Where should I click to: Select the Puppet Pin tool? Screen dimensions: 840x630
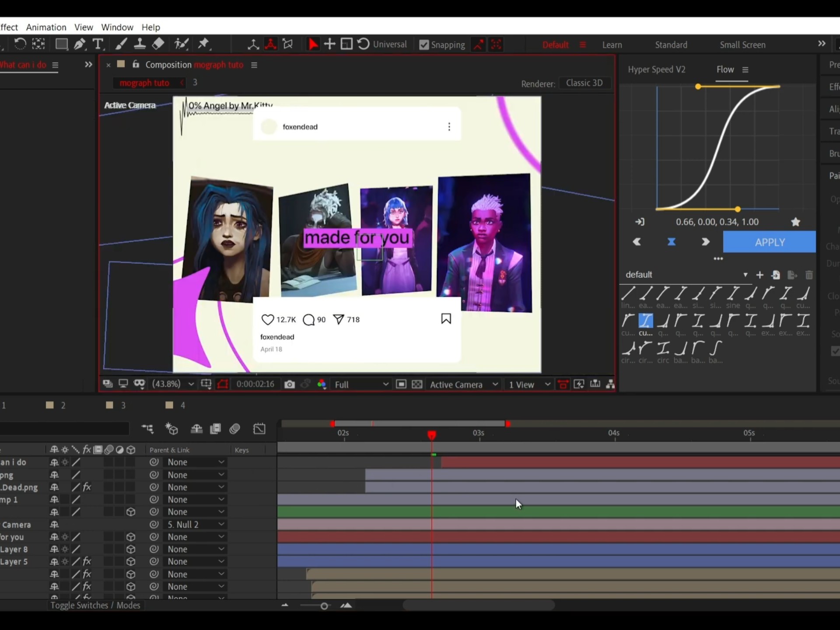point(203,44)
